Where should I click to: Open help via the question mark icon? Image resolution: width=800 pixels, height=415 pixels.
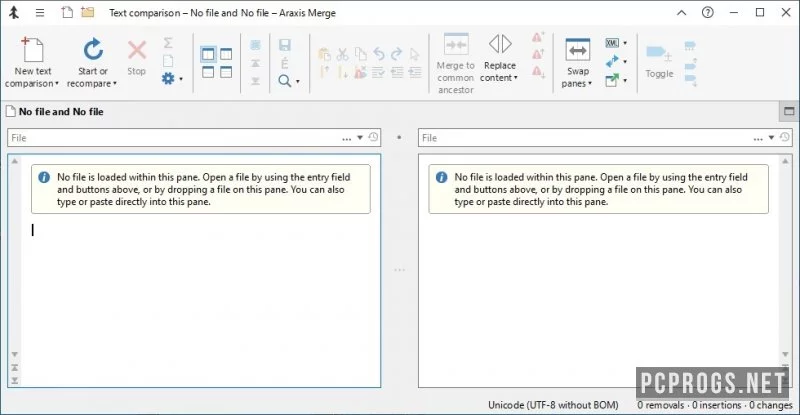click(708, 12)
